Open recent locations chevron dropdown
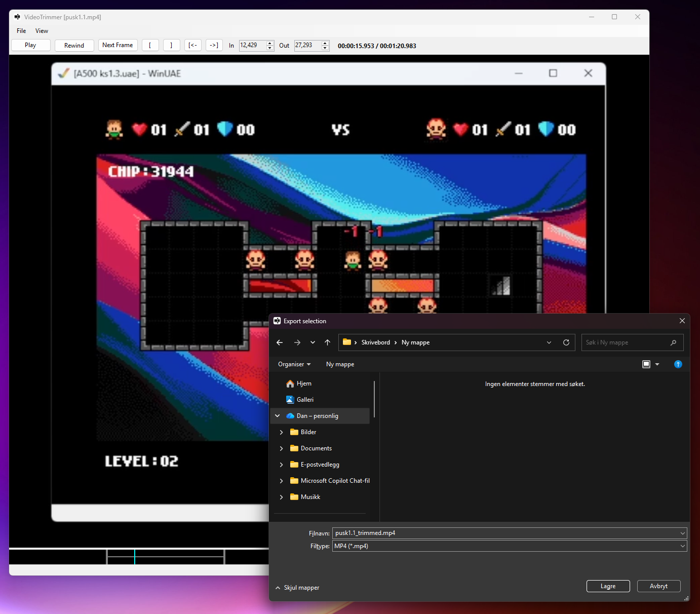700x614 pixels. coord(313,342)
